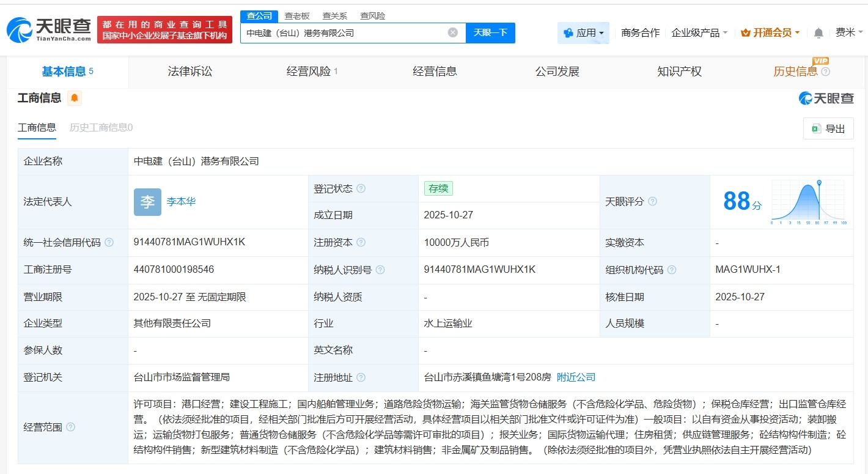Click the 李 avatar of the legal representative

pyautogui.click(x=147, y=202)
